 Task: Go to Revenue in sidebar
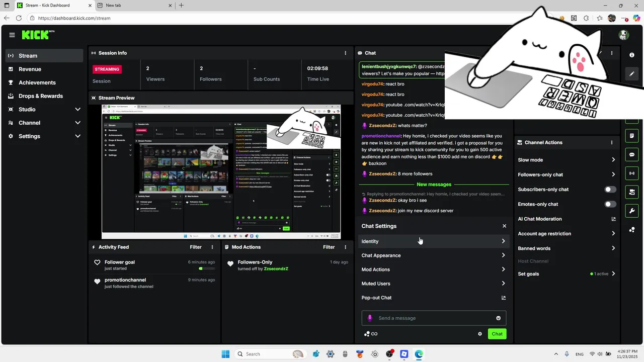(x=44, y=69)
